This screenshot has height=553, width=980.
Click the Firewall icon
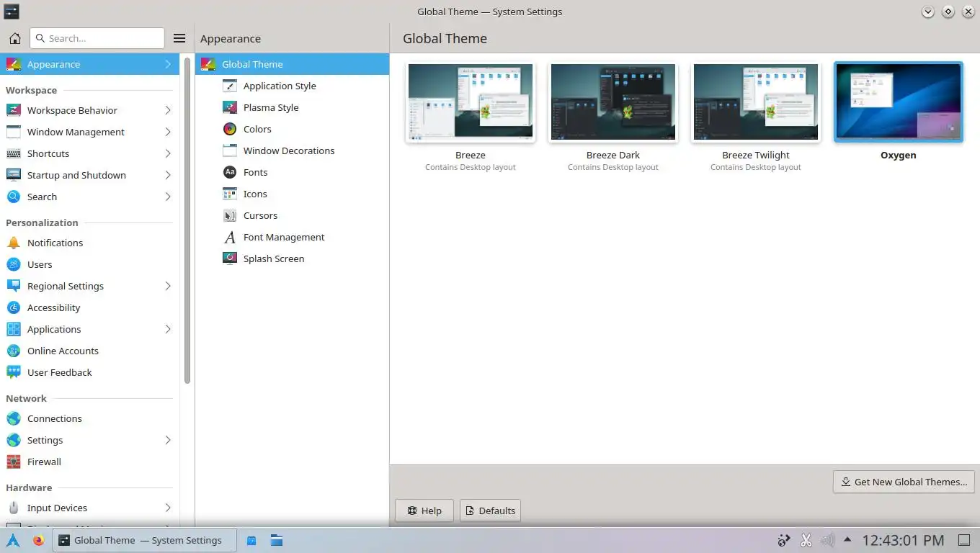(13, 462)
